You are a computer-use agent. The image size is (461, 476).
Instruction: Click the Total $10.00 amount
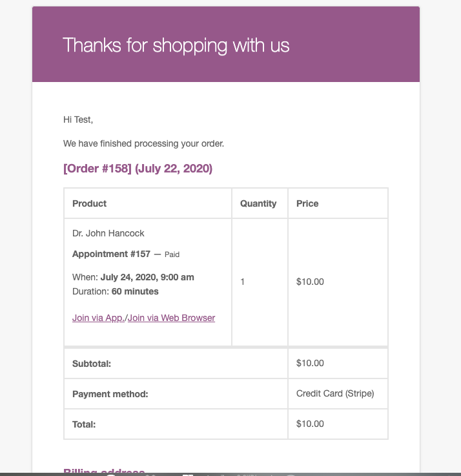pos(310,424)
